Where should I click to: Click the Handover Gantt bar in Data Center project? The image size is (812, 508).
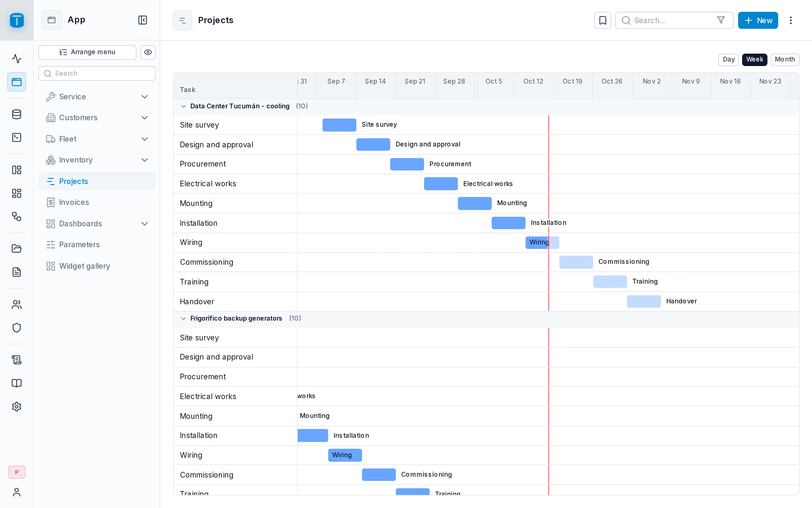[644, 301]
